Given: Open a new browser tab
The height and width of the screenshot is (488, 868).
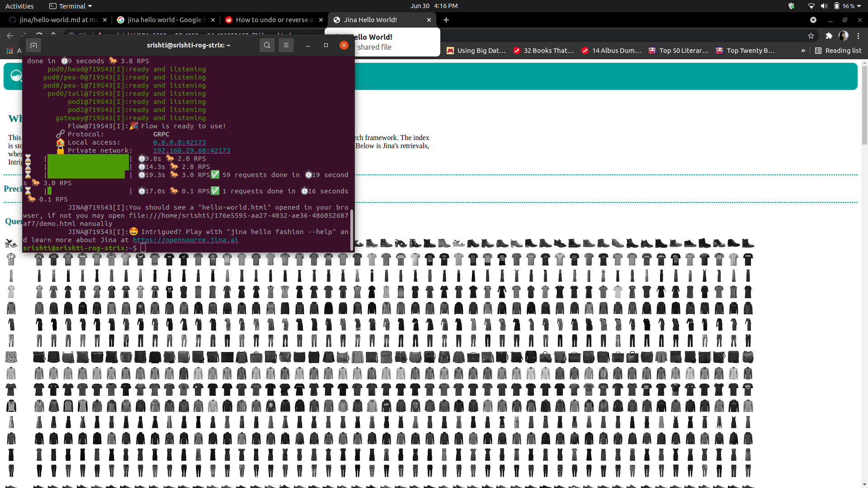Looking at the screenshot, I should click(446, 20).
